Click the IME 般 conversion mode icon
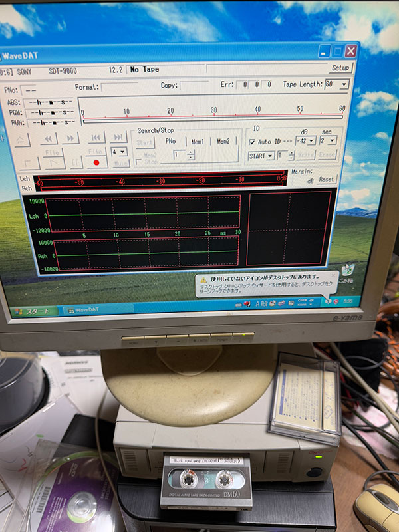 (265, 303)
